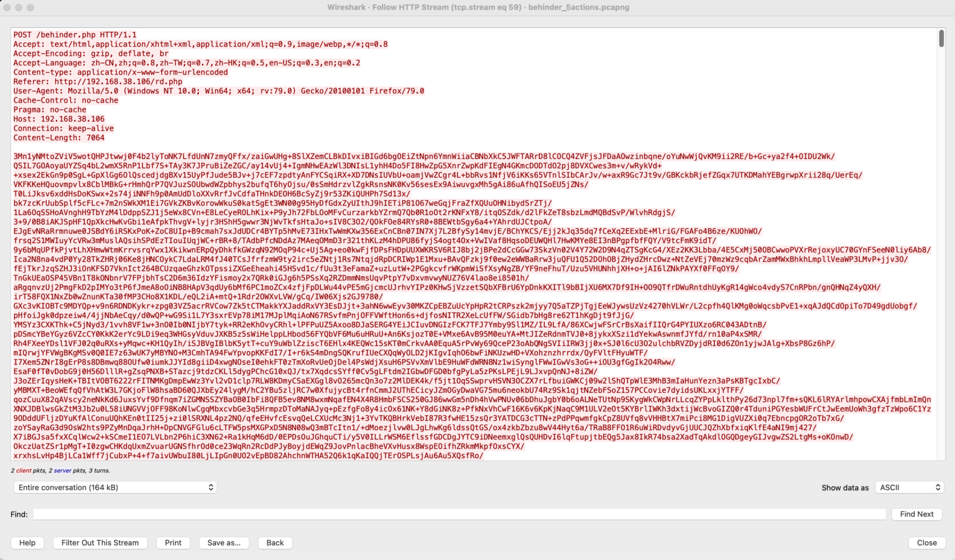
Task: Click the Print button
Action: [173, 543]
